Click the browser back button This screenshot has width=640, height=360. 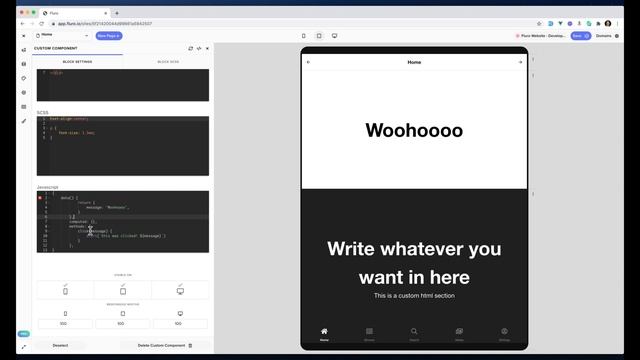[x=22, y=24]
